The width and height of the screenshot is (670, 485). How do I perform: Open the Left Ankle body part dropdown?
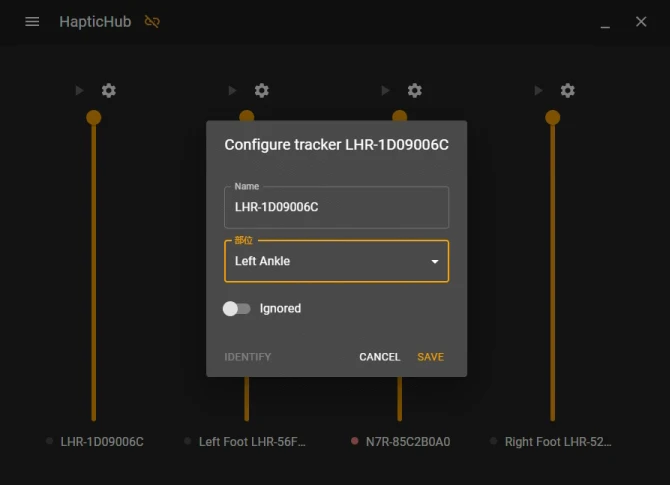click(336, 261)
